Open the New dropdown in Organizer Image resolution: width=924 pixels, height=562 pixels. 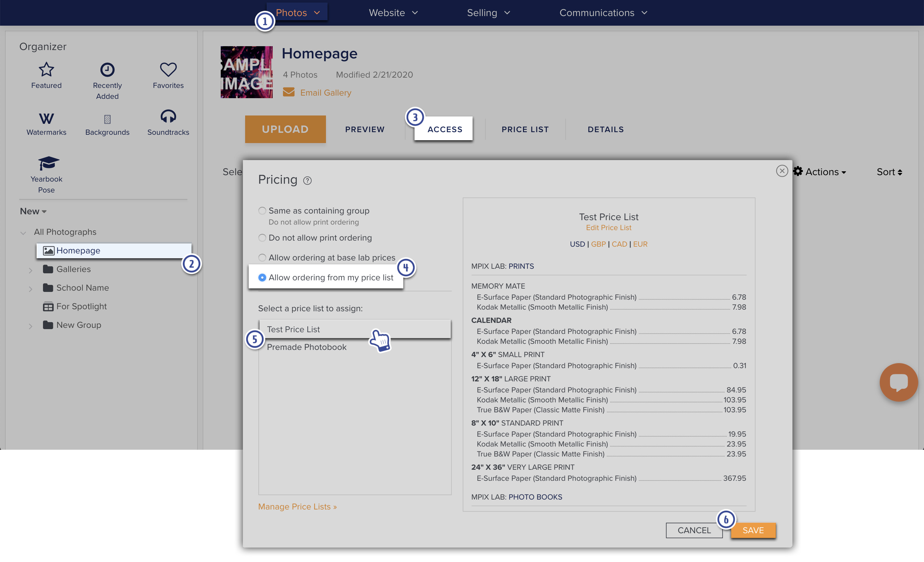[x=33, y=211]
